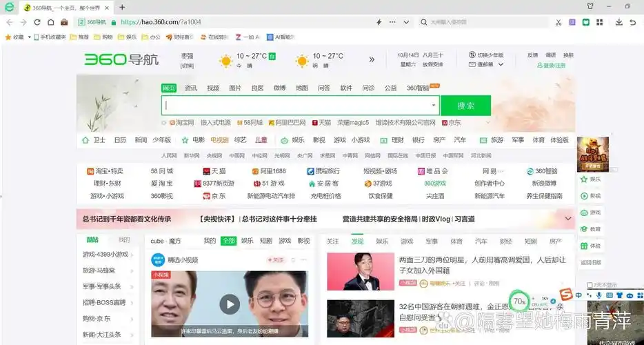Select the 视频 search tab
Screen dimensions: 644x345
pos(213,88)
